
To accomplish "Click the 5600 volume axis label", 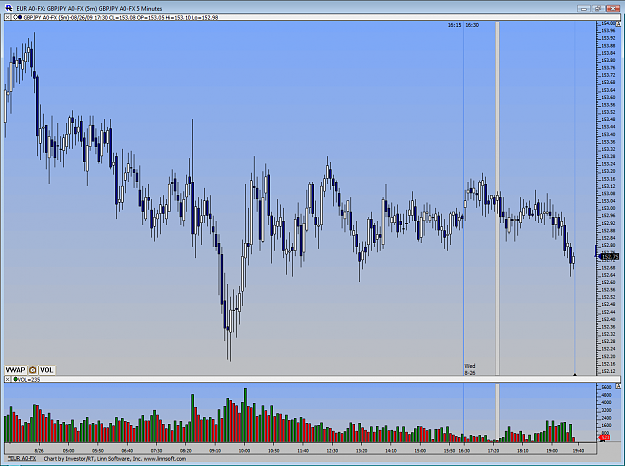I will pos(606,387).
